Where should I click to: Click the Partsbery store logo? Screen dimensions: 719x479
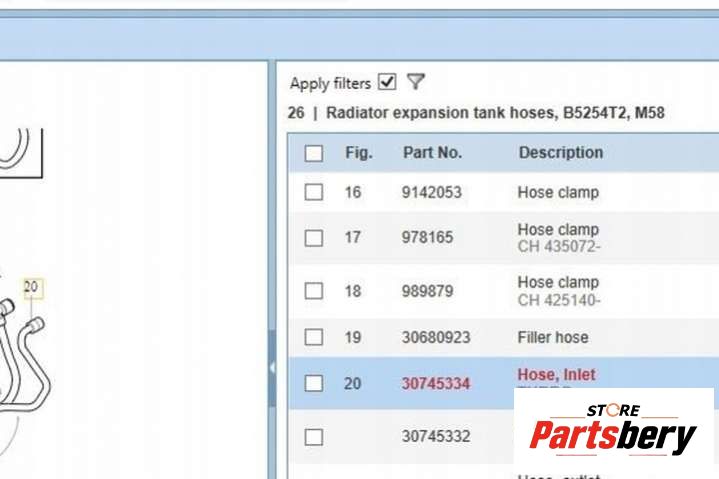click(612, 429)
